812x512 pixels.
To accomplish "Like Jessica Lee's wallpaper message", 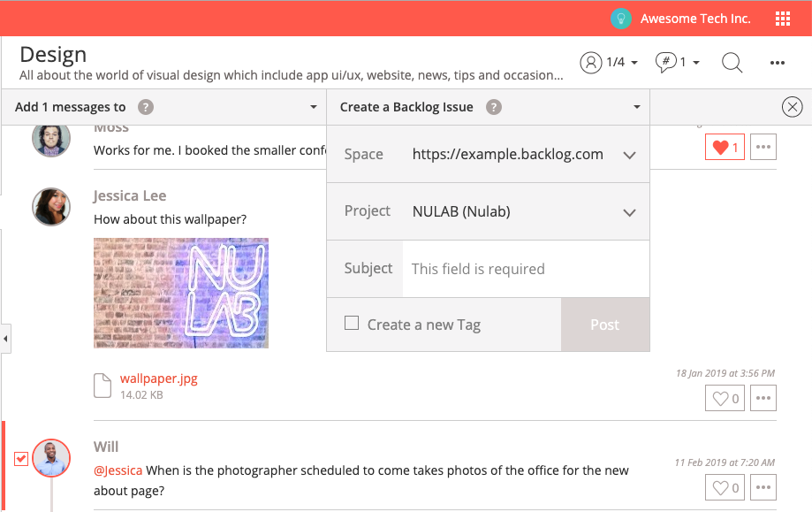I will pyautogui.click(x=725, y=398).
